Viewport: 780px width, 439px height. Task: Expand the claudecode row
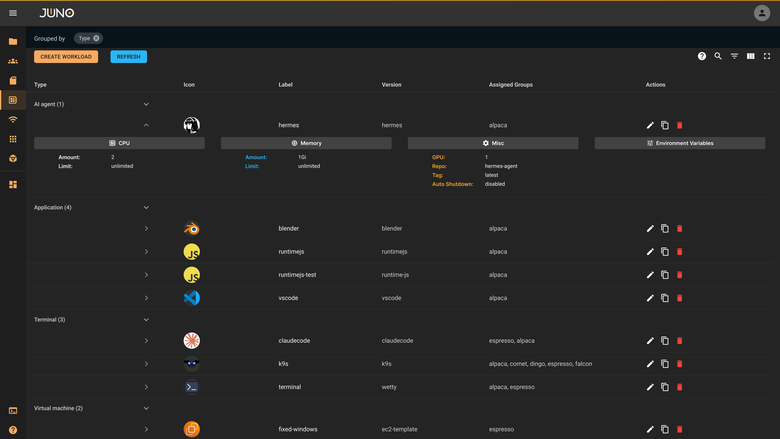click(x=146, y=341)
